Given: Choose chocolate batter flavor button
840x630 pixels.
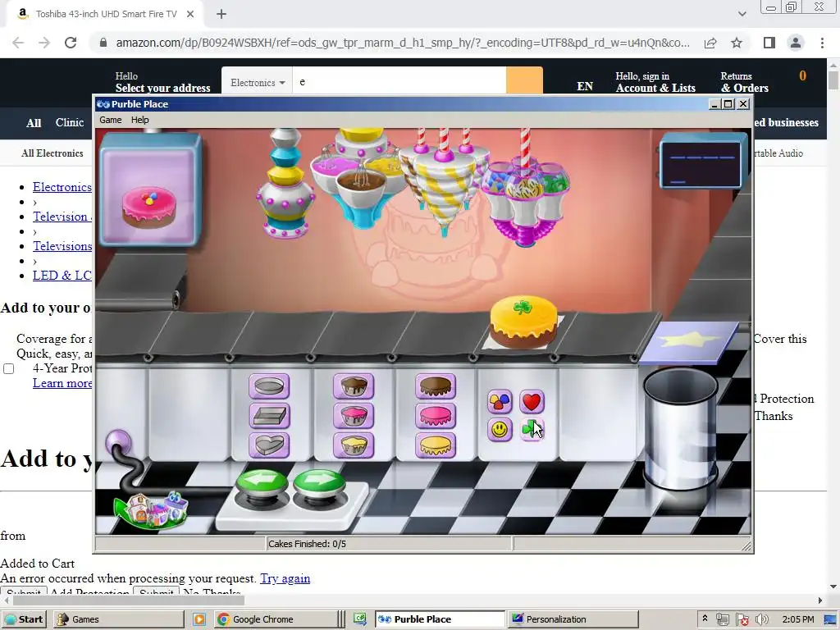Looking at the screenshot, I should click(354, 386).
